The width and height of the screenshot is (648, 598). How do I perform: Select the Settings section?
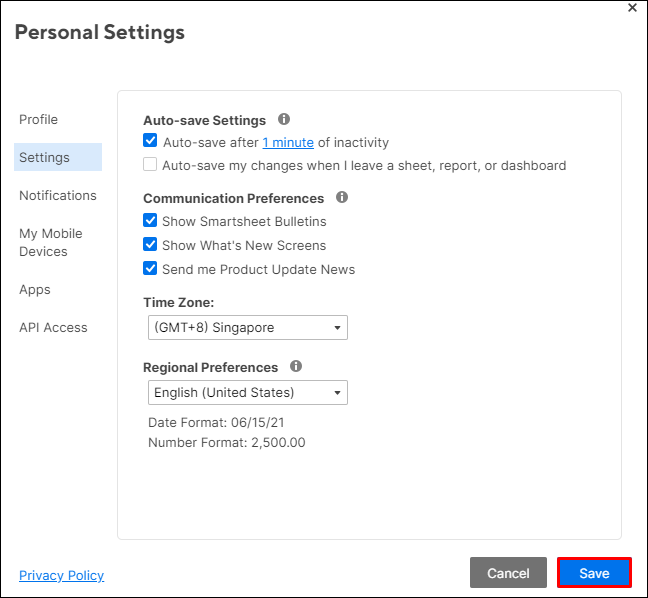(x=45, y=157)
